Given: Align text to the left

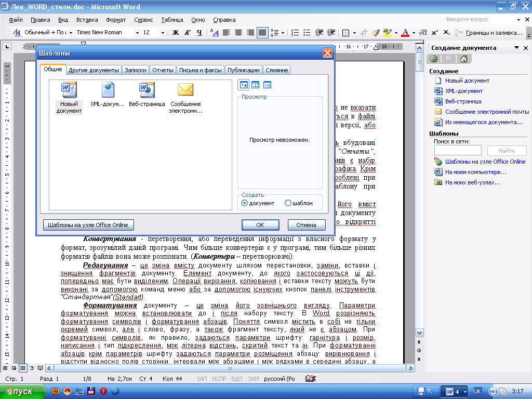Looking at the screenshot, I should tap(227, 33).
